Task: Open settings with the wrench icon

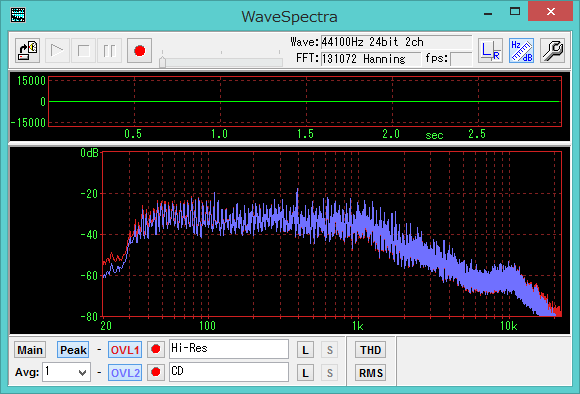Action: tap(552, 51)
